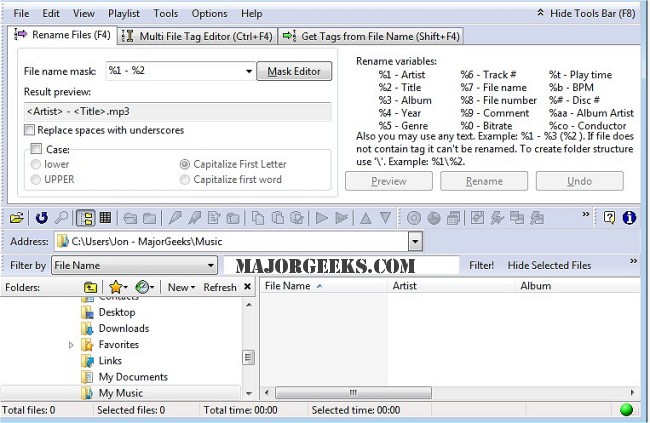
Task: Expand hidden toolbar items chevron
Action: tap(585, 214)
